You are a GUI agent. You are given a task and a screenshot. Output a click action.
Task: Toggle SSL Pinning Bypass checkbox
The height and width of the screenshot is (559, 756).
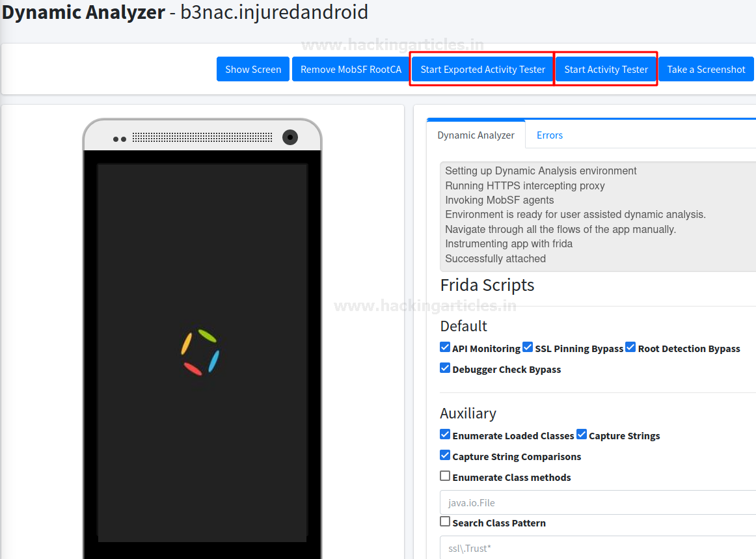[x=528, y=348]
